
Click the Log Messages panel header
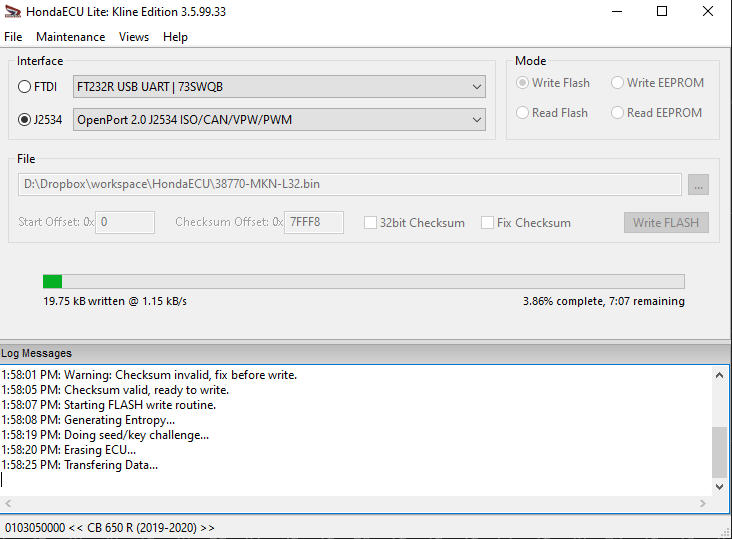(x=365, y=353)
